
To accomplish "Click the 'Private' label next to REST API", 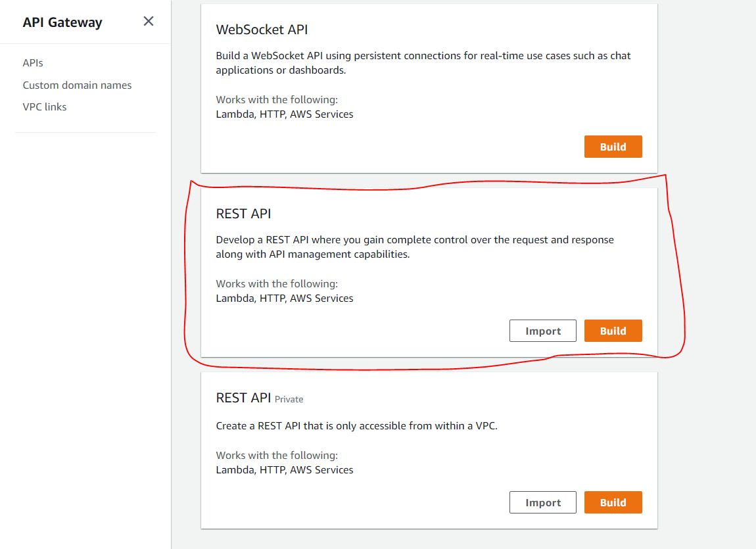I will tap(289, 399).
